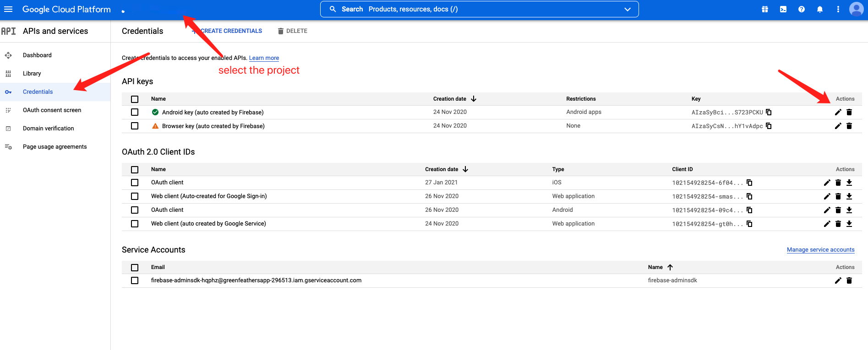Screen dimensions: 868x350
Task: Open Manage service accounts link
Action: click(x=821, y=250)
